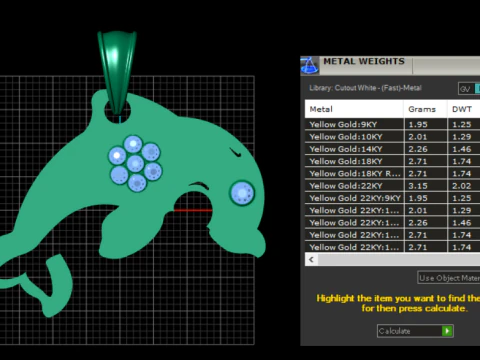The height and width of the screenshot is (360, 480).
Task: Sort by the Metal column header
Action: pyautogui.click(x=354, y=109)
